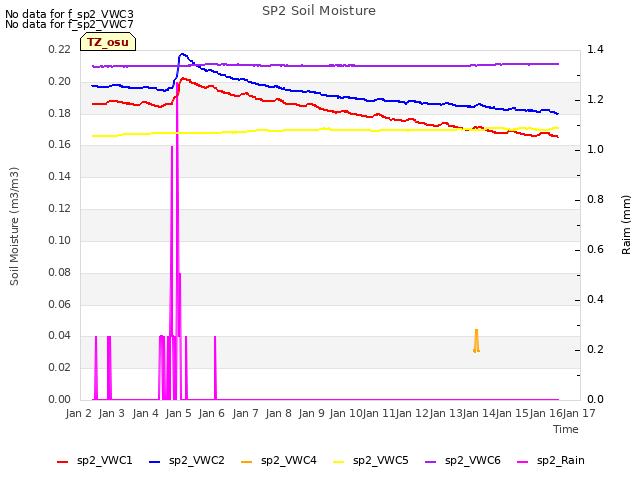
Task: Click the 1.4 right axis value
Action: click(595, 49)
